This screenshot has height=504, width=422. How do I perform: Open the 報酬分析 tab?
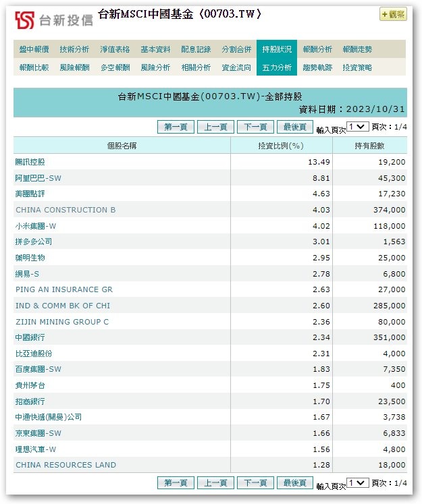(x=317, y=49)
